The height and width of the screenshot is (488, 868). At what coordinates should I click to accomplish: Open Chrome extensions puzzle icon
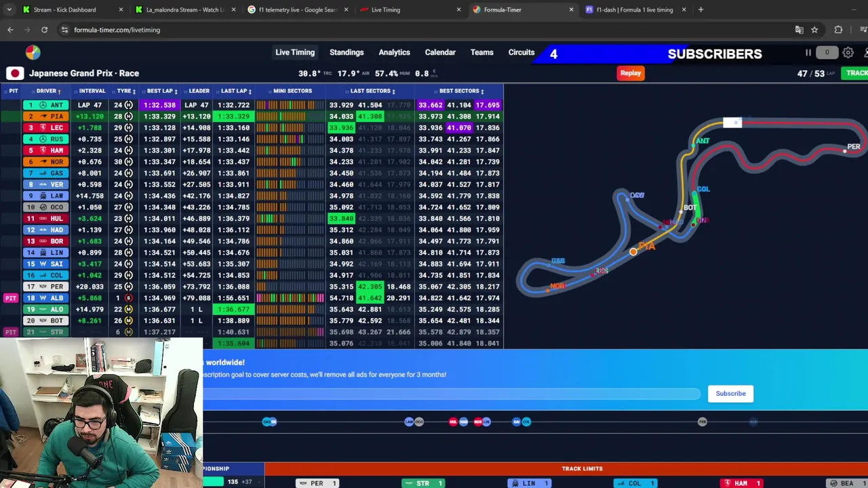coord(838,30)
